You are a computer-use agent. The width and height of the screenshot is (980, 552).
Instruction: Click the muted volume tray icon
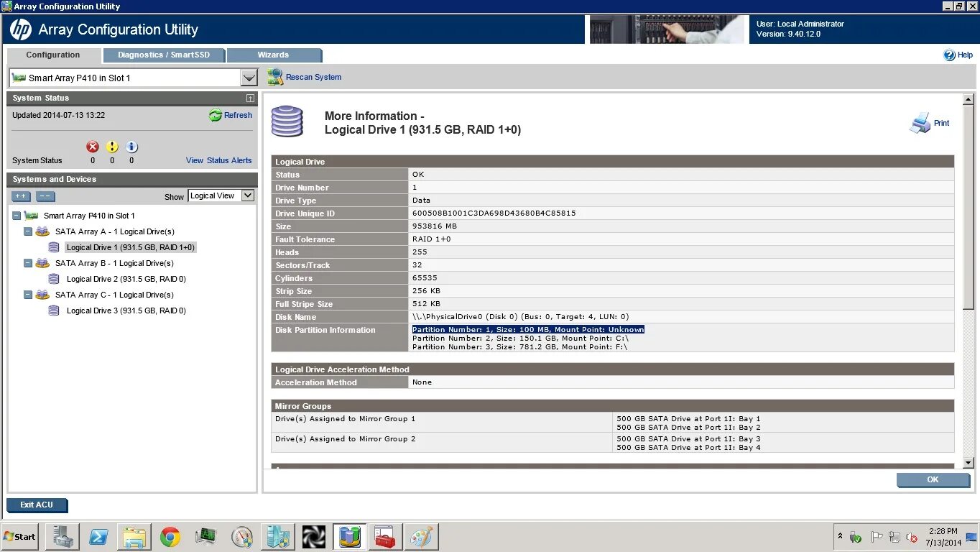(912, 537)
